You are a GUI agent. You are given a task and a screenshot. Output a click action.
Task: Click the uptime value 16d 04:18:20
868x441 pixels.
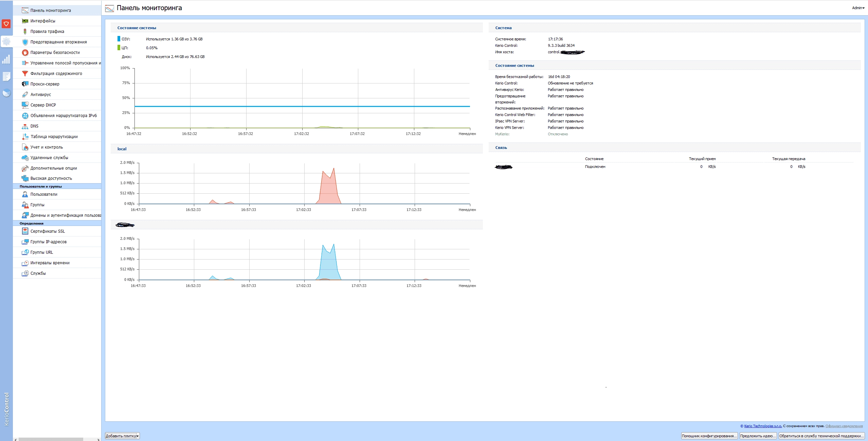(x=559, y=77)
